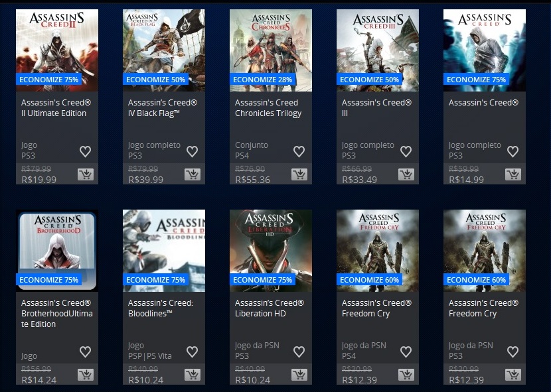This screenshot has width=551, height=392.
Task: Open "Assassin's Creed II Ultimate Edition" title link
Action: [x=56, y=108]
